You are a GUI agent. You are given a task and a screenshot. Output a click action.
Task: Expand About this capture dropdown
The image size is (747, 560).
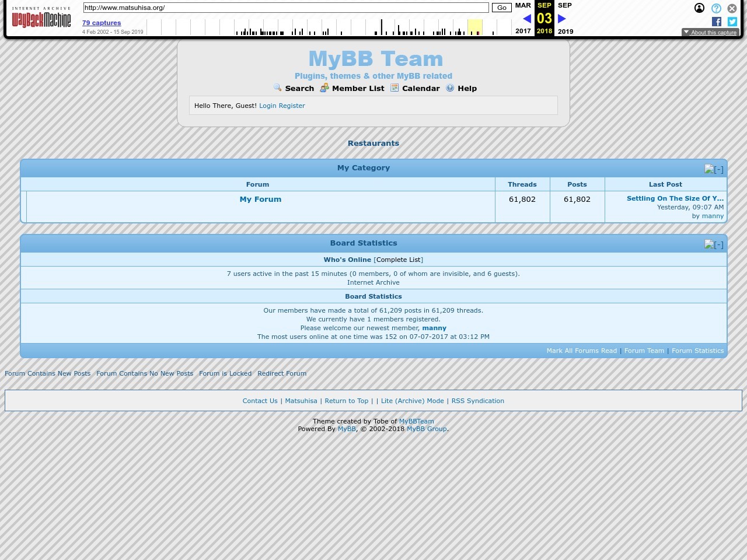[710, 33]
